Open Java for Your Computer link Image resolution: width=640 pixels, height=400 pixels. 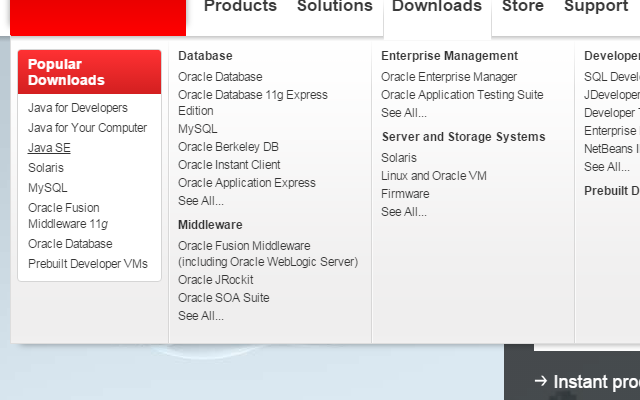click(x=87, y=128)
